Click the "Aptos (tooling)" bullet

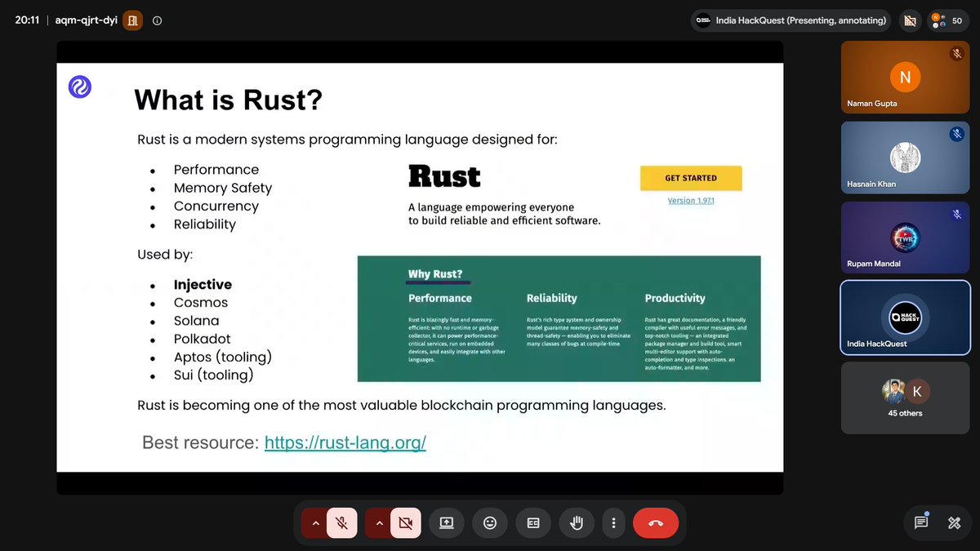pyautogui.click(x=223, y=357)
